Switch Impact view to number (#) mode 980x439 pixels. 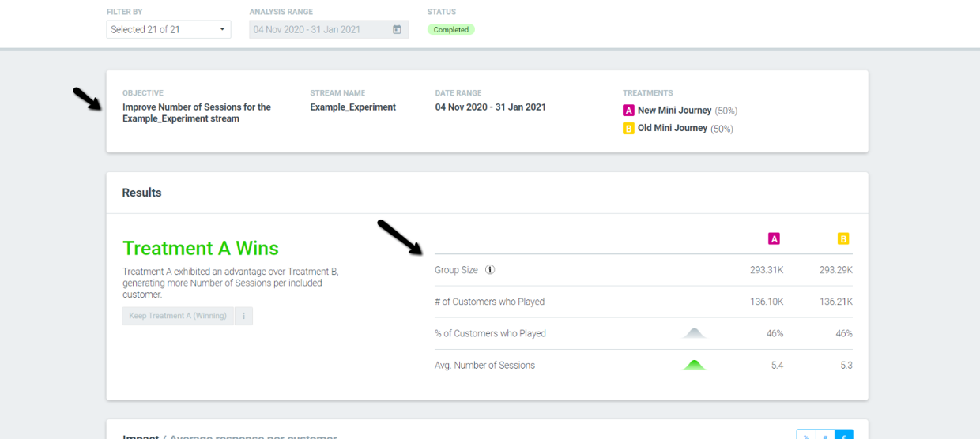(825, 435)
